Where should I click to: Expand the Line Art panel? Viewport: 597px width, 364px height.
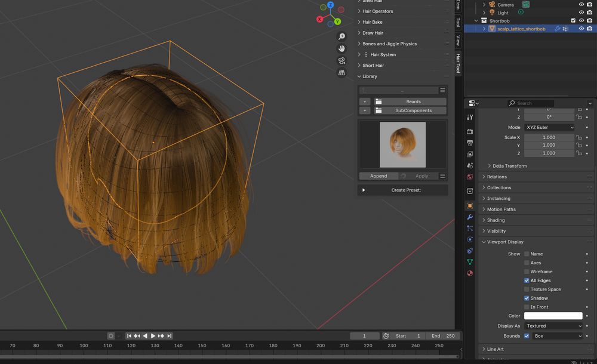(x=495, y=348)
